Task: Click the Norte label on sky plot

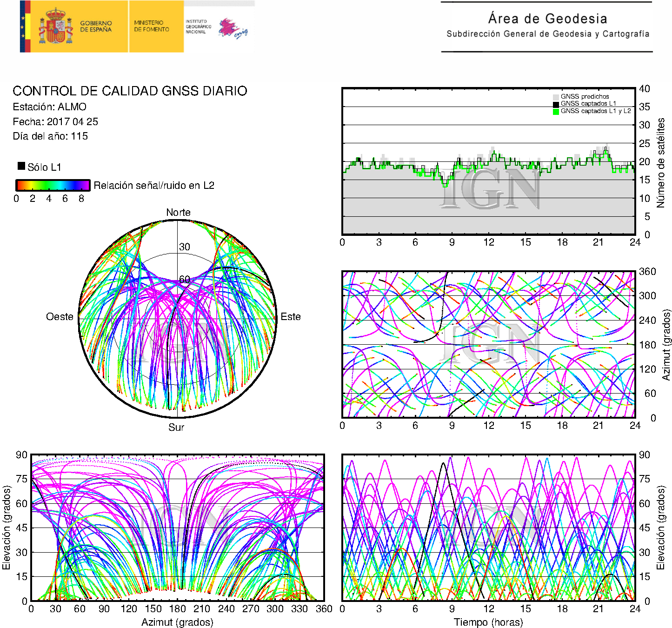Action: pos(178,212)
